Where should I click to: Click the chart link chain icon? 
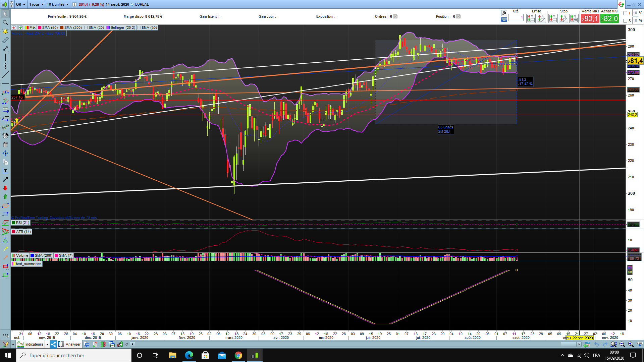tap(12, 4)
